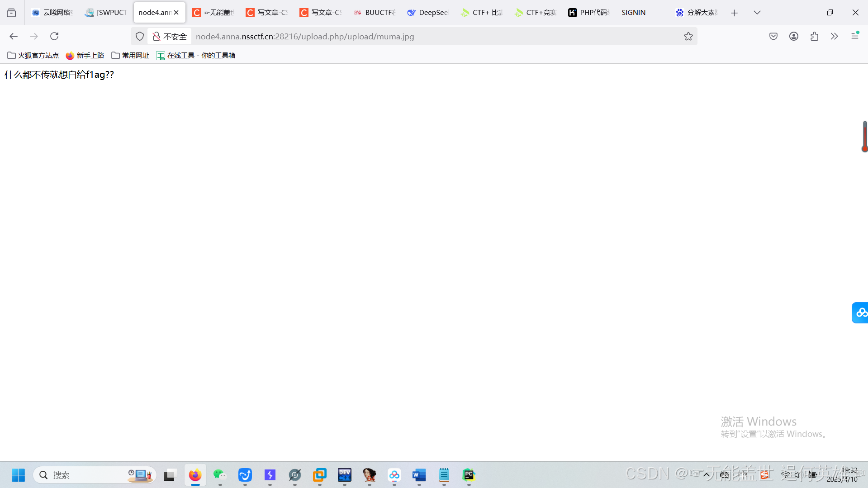Open the sidebar panel icon
Viewport: 868px width, 488px height.
(11, 12)
